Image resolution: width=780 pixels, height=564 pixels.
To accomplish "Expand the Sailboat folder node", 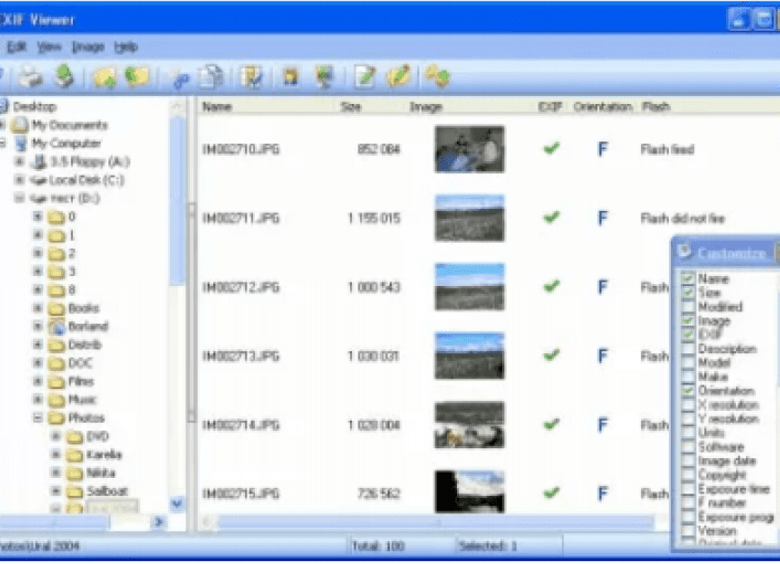I will click(56, 491).
